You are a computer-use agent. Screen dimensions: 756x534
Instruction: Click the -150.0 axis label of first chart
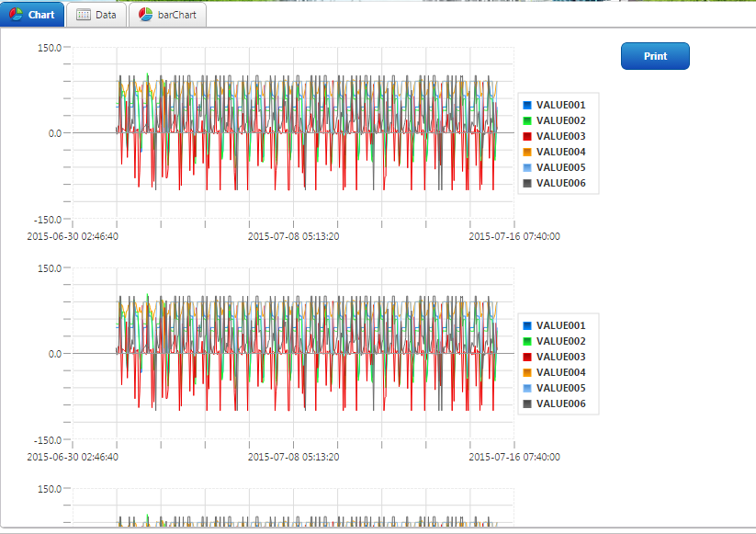(48, 220)
